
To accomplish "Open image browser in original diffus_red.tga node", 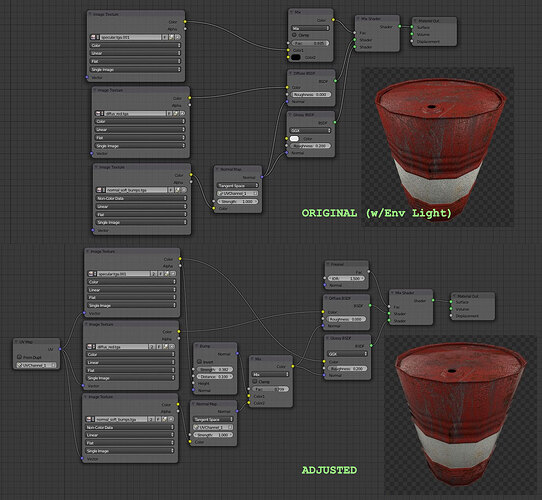I will click(99, 113).
